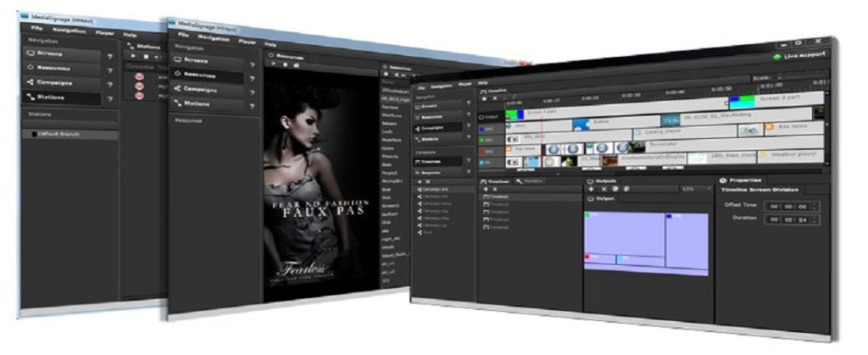Click Rss news clip on right of timeline
The width and height of the screenshot is (868, 355).
[x=793, y=127]
